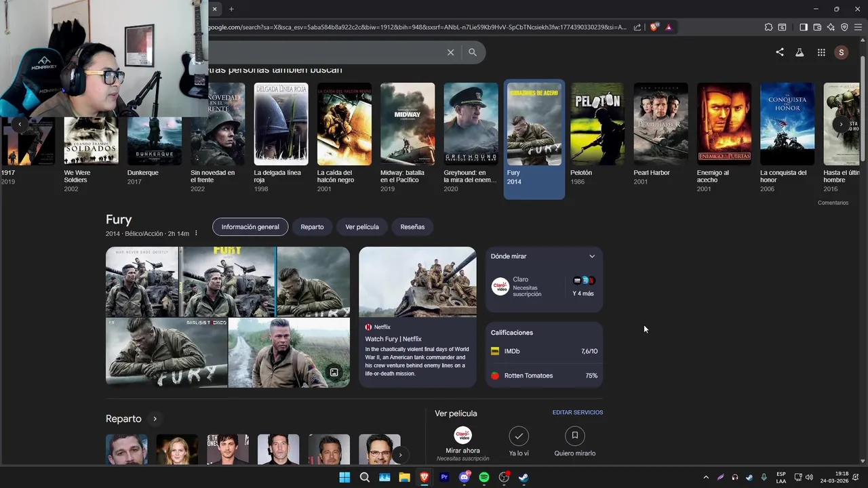The width and height of the screenshot is (868, 488).
Task: Select Enemigo al acecho poster
Action: coord(724,124)
